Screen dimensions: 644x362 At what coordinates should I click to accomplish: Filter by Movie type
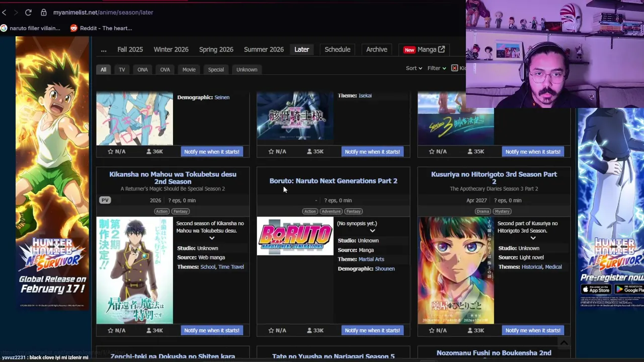point(189,69)
